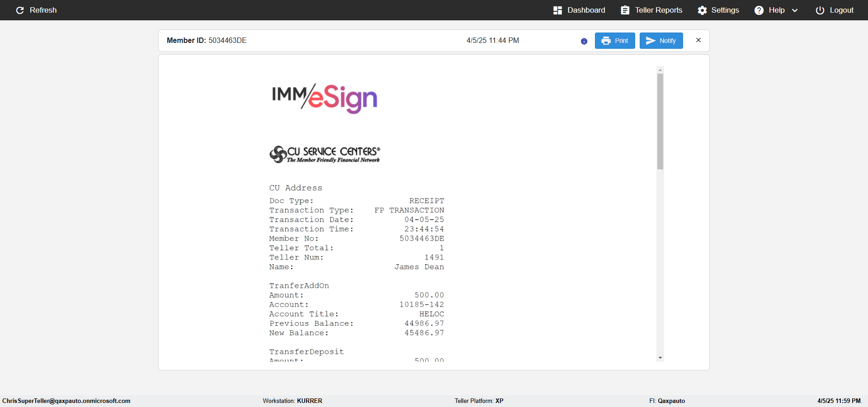Click Member No value '5034463DE' in receipt
868x407 pixels.
422,239
